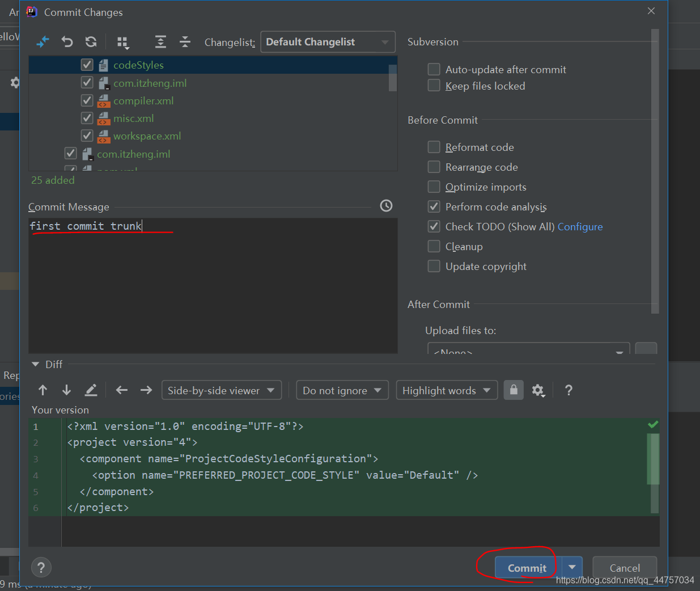Open the Default Changelist dropdown
The width and height of the screenshot is (700, 591).
[x=328, y=42]
